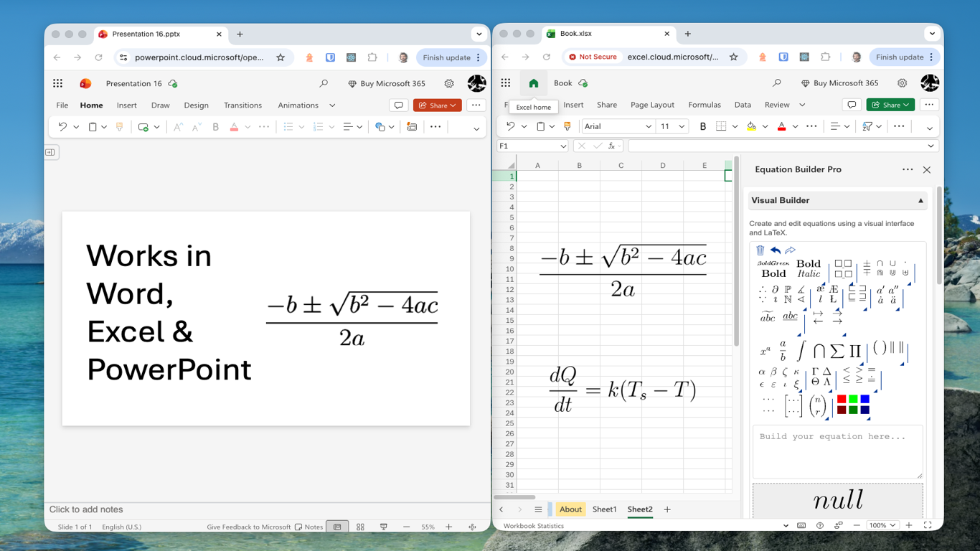Insert an integral from the Visual Builder

801,349
